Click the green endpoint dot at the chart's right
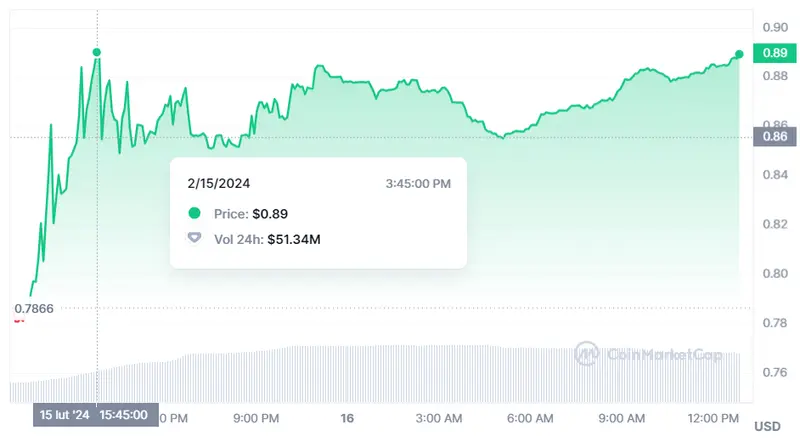The image size is (800, 442). pos(739,54)
